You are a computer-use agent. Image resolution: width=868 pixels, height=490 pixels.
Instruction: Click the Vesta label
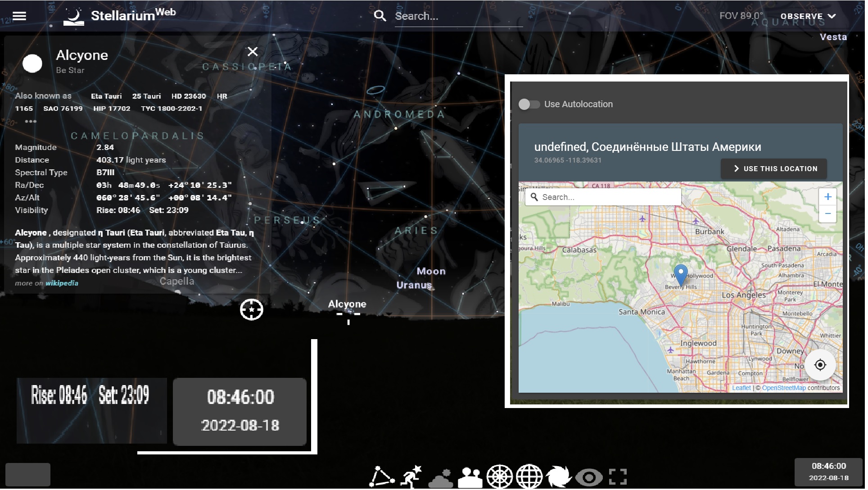click(x=833, y=37)
